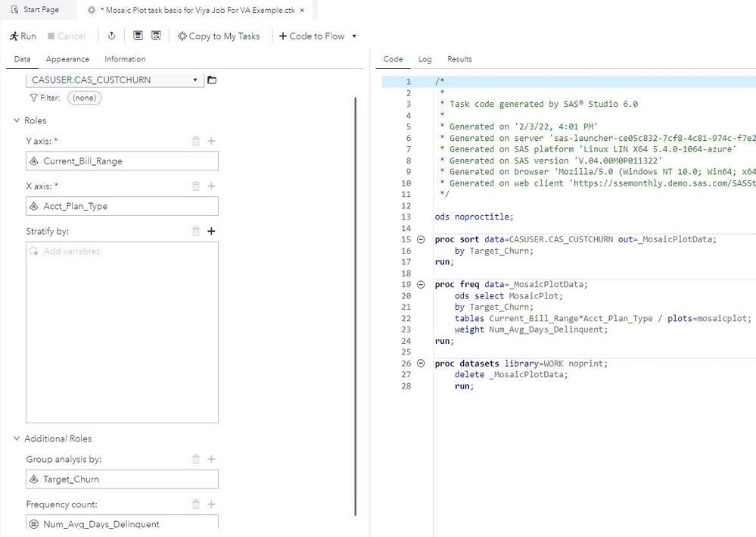The height and width of the screenshot is (537, 756).
Task: Delete the X axis variable with trash icon
Action: 196,186
